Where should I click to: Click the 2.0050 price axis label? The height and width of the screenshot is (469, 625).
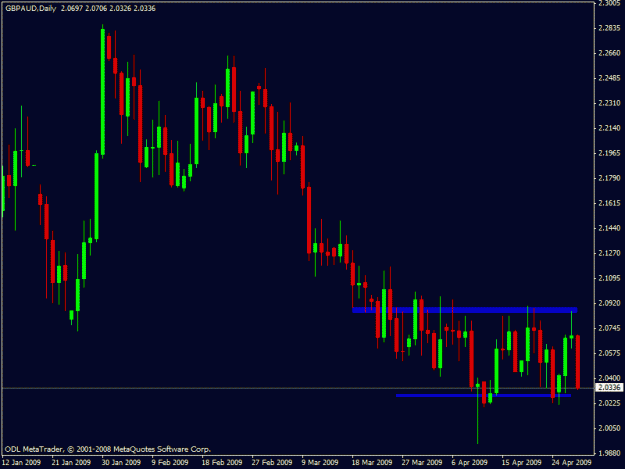(609, 428)
